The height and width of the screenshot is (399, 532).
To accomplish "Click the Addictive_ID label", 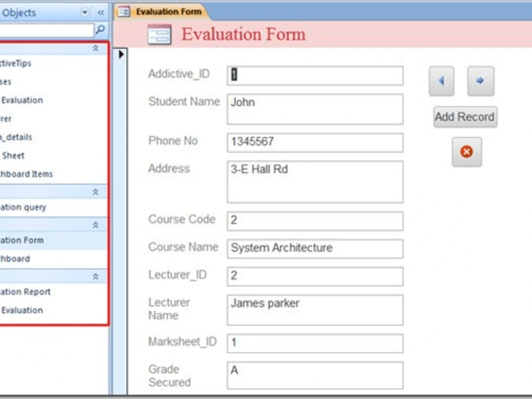I will tap(179, 74).
